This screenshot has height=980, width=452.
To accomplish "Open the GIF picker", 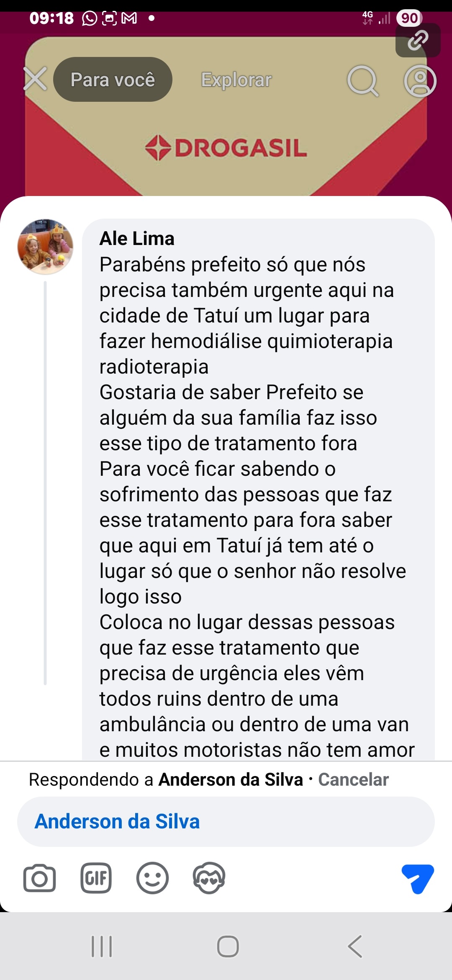I will (x=96, y=878).
